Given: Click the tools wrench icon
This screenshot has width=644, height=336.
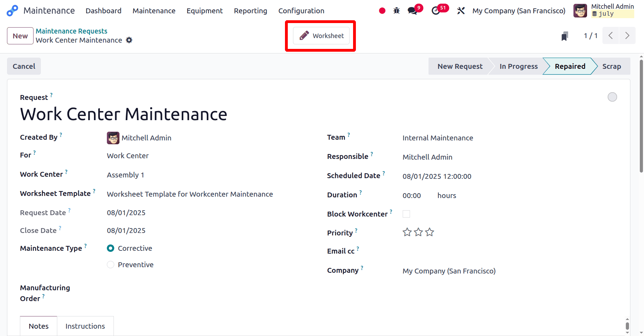Looking at the screenshot, I should coord(461,11).
